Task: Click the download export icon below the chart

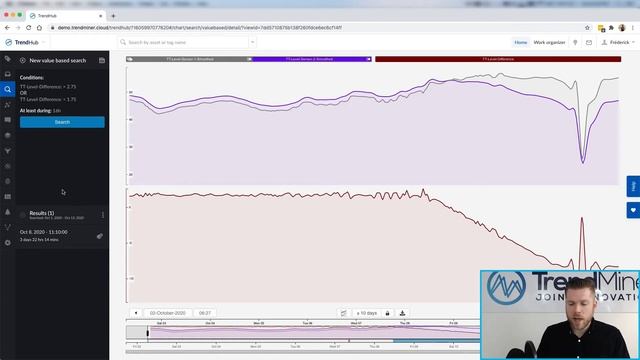Action: click(x=402, y=313)
